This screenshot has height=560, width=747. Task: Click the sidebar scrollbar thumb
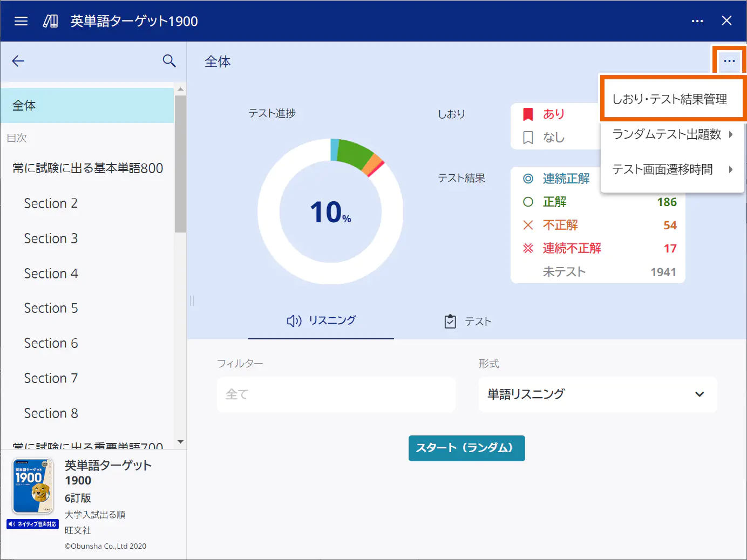[x=180, y=164]
